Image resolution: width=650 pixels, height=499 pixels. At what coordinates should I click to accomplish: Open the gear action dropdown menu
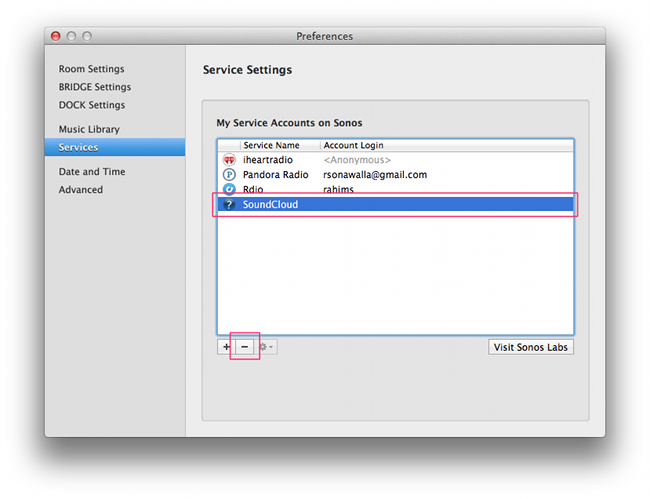point(267,347)
